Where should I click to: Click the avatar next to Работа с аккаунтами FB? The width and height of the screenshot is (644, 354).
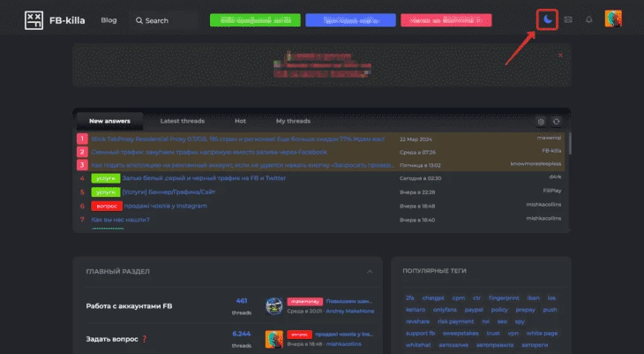[x=274, y=306]
